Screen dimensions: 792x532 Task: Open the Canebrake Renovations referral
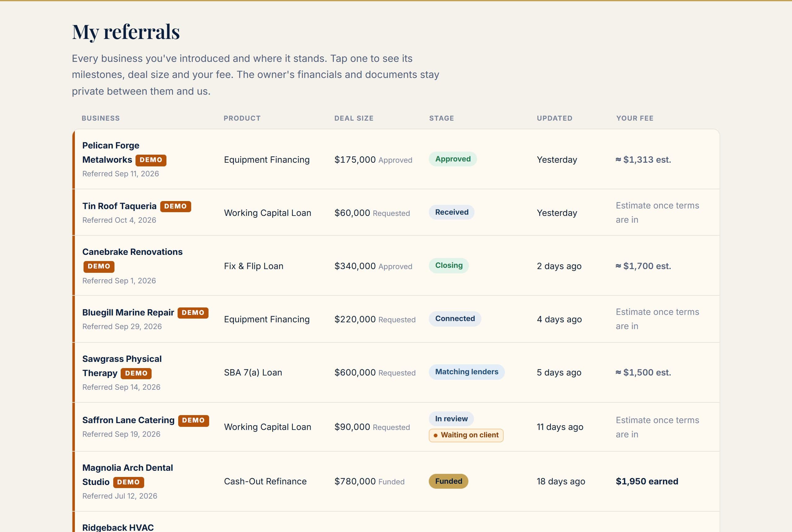click(396, 266)
